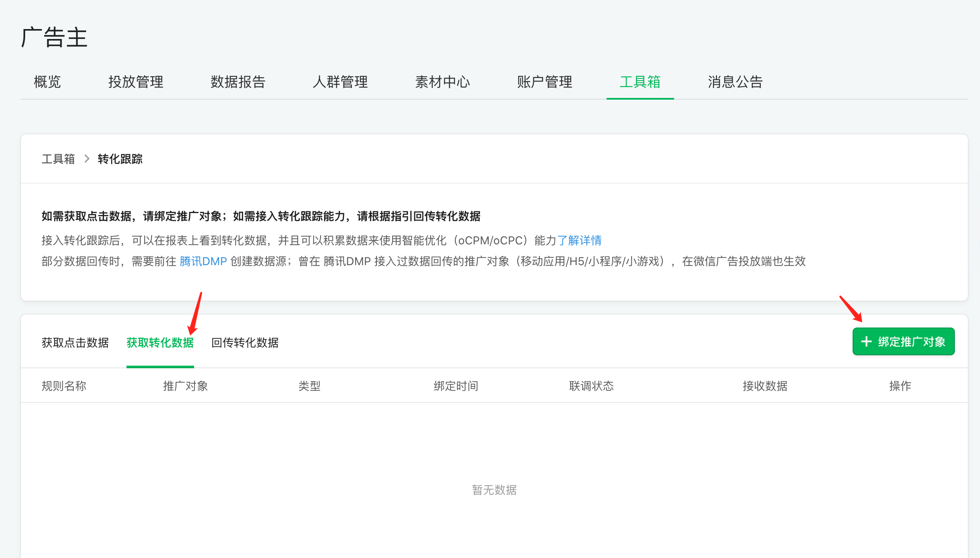Click 绑定时间 column header

(x=456, y=386)
